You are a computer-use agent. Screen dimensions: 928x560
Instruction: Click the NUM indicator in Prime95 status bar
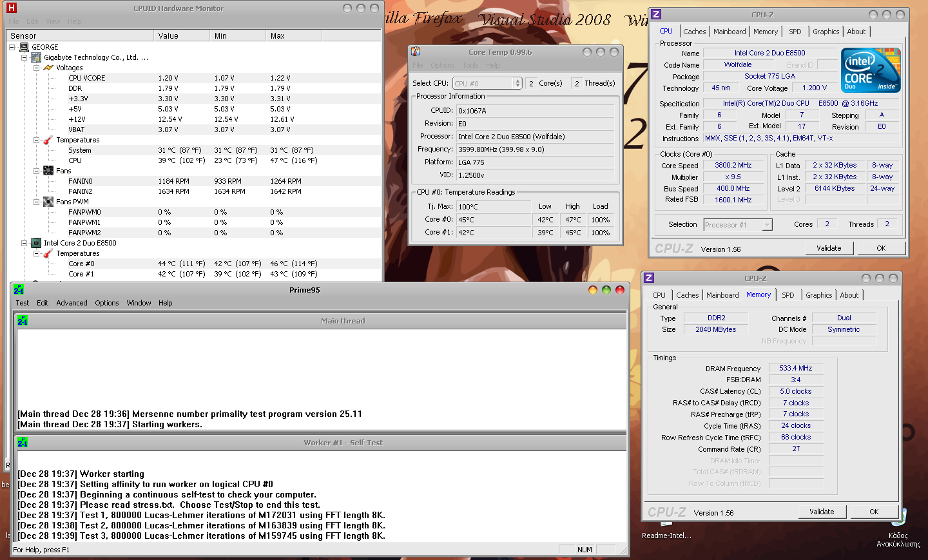585,550
